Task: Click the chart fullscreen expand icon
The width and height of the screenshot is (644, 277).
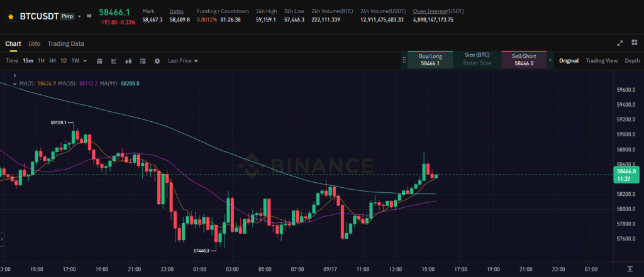Action: click(x=620, y=43)
